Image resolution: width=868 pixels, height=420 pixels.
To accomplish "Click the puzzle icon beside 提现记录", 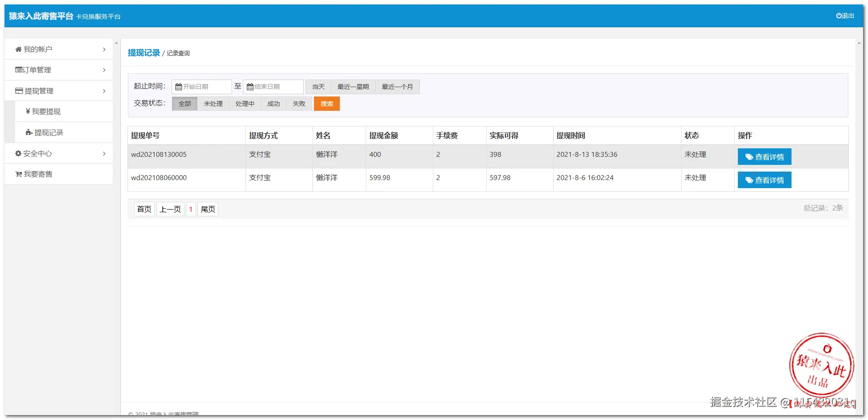I will (29, 132).
